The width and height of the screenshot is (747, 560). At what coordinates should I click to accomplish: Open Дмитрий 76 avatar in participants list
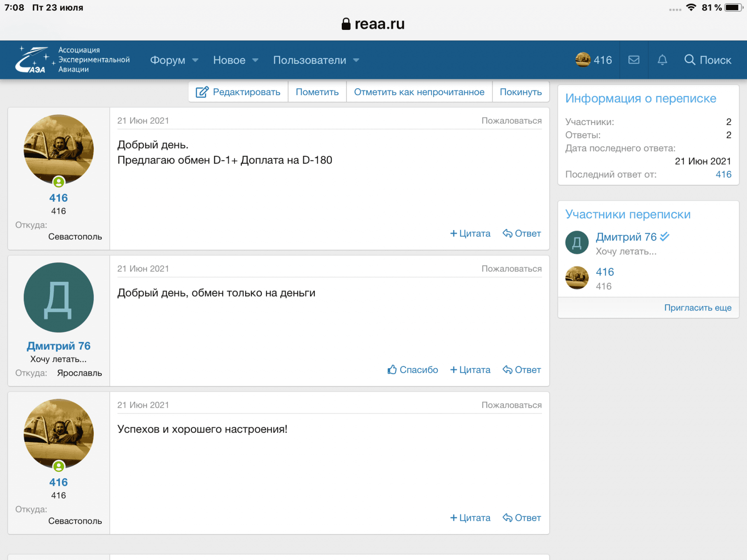(x=577, y=243)
